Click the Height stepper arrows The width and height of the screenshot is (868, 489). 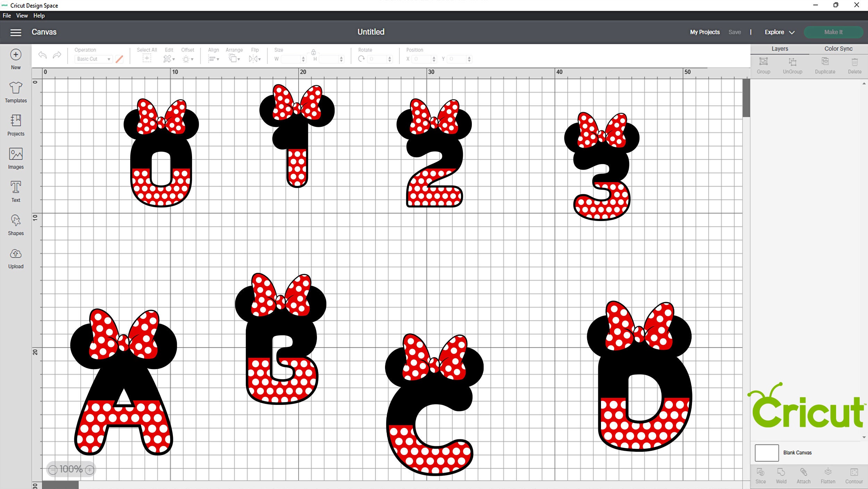click(x=341, y=59)
